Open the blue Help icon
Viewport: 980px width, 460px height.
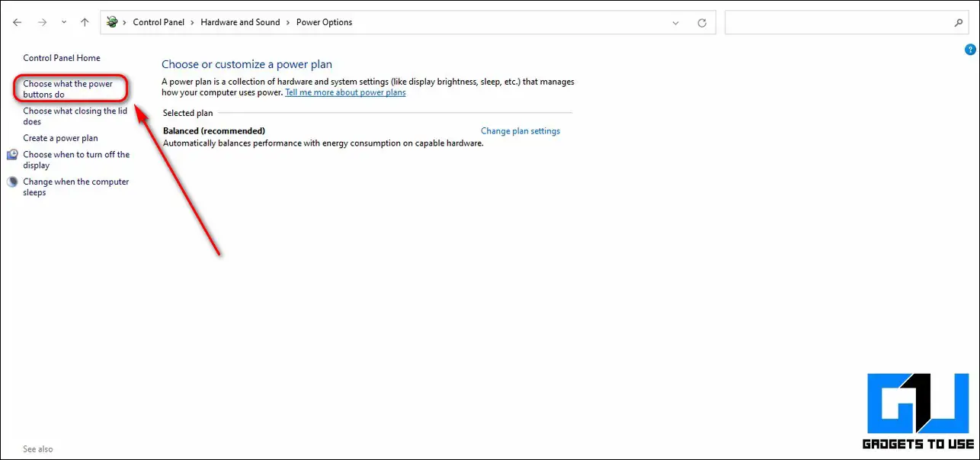pyautogui.click(x=970, y=50)
